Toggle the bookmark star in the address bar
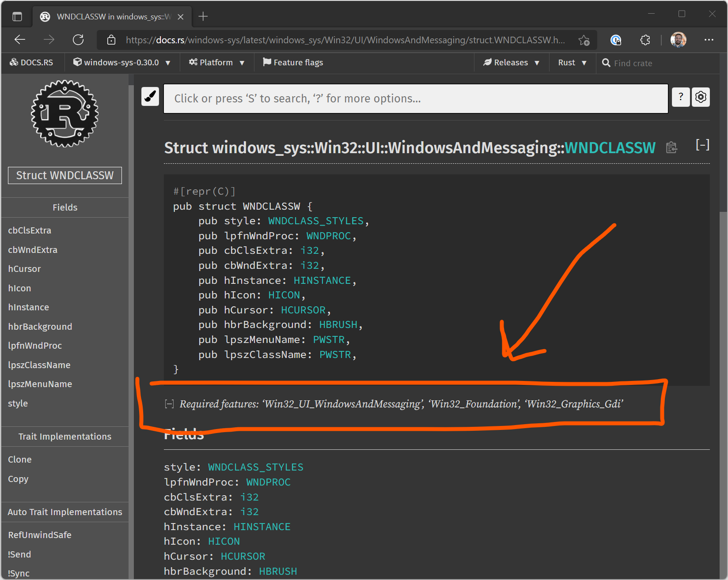This screenshot has height=580, width=728. (x=584, y=40)
